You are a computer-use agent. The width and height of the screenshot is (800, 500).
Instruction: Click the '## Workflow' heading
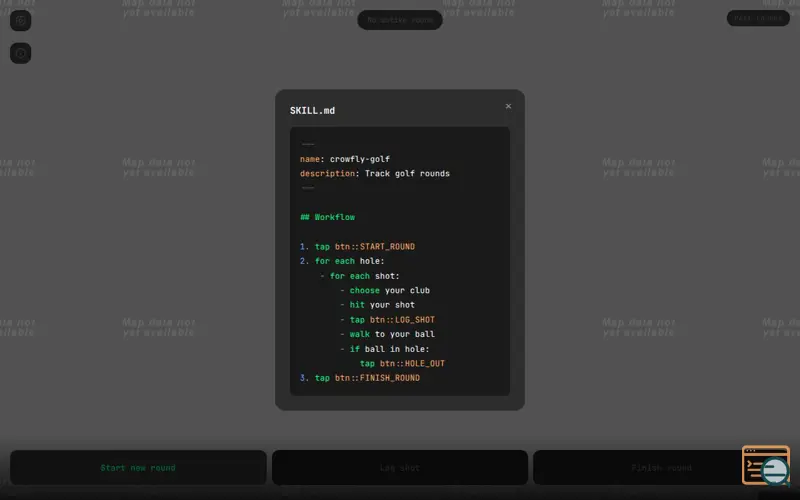coord(328,217)
